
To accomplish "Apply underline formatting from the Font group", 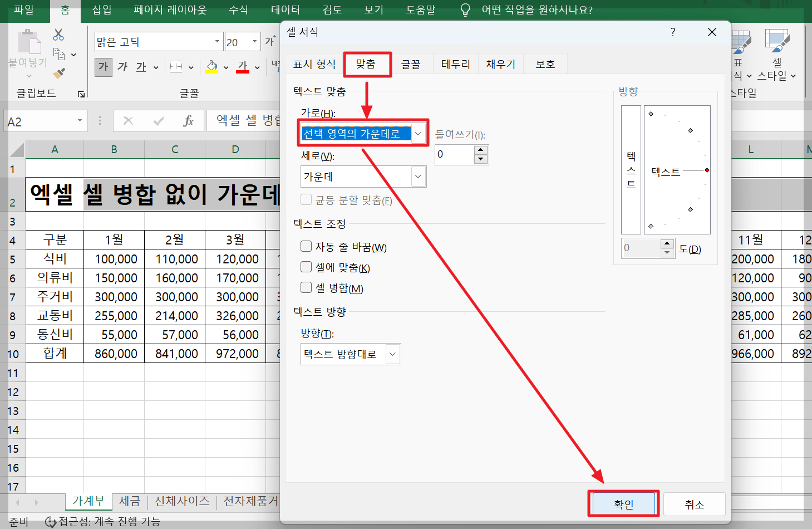I will [x=141, y=67].
